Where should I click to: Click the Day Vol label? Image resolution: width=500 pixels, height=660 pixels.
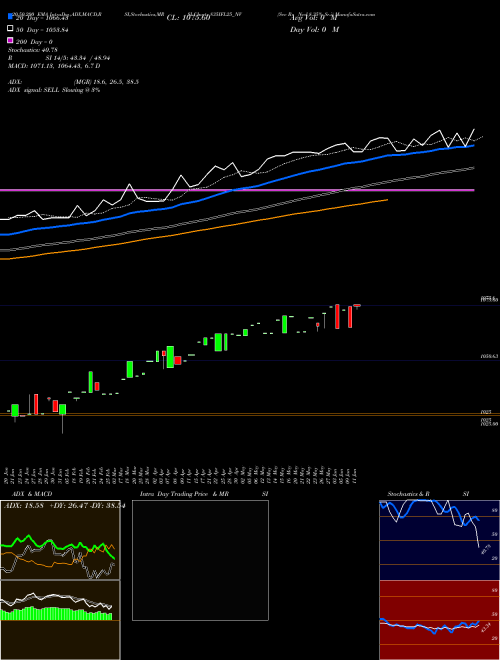coord(314,29)
